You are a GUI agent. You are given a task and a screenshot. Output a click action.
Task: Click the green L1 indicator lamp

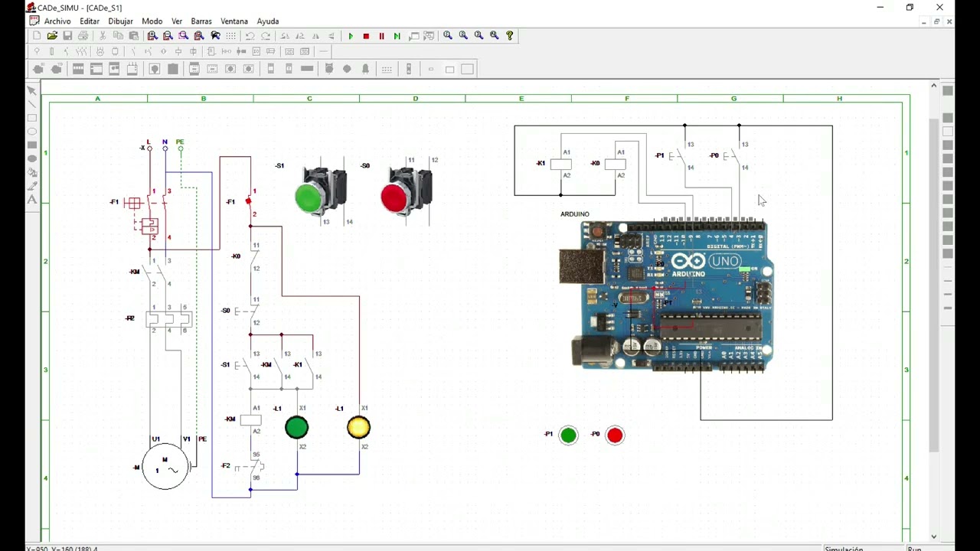click(x=296, y=428)
